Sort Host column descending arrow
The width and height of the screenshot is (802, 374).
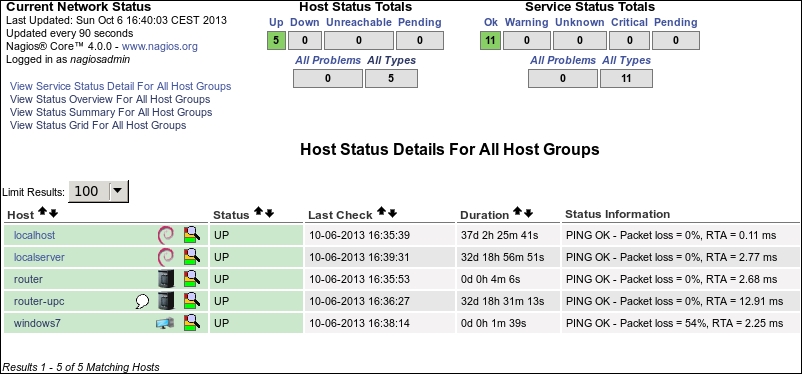click(x=53, y=213)
